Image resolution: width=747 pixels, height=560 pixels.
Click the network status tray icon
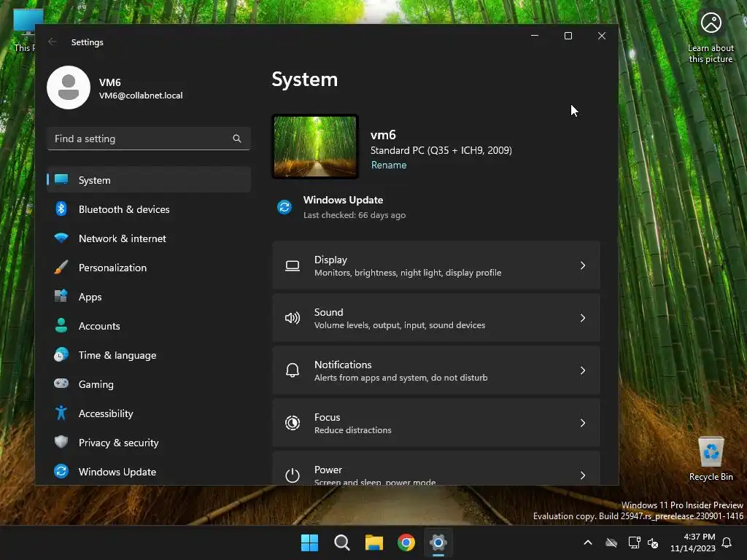634,542
